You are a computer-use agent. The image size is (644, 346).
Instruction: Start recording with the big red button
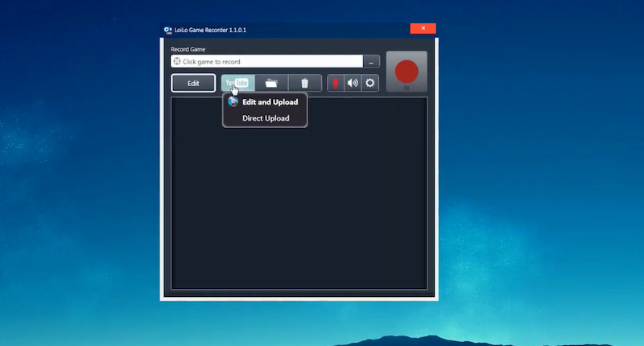407,72
